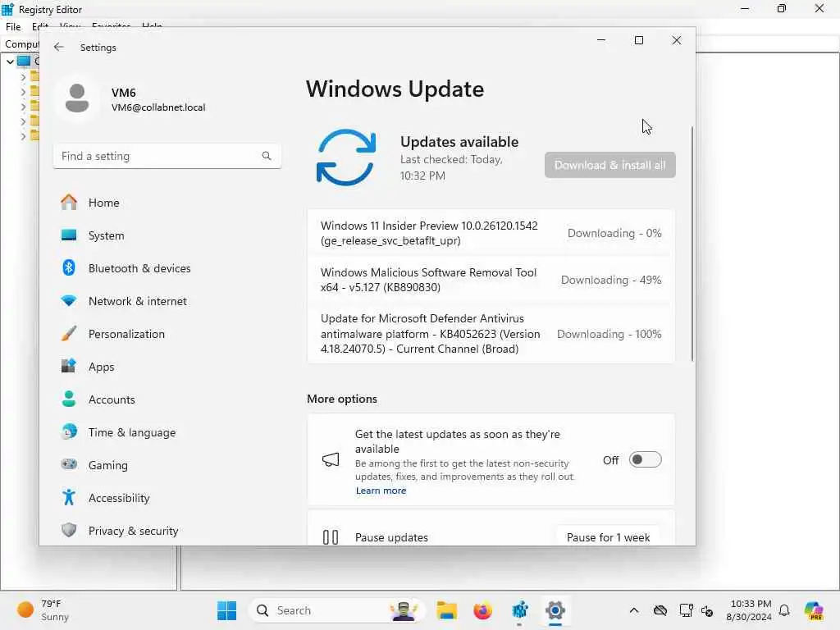
Task: Click the muted volume tray icon
Action: click(707, 610)
